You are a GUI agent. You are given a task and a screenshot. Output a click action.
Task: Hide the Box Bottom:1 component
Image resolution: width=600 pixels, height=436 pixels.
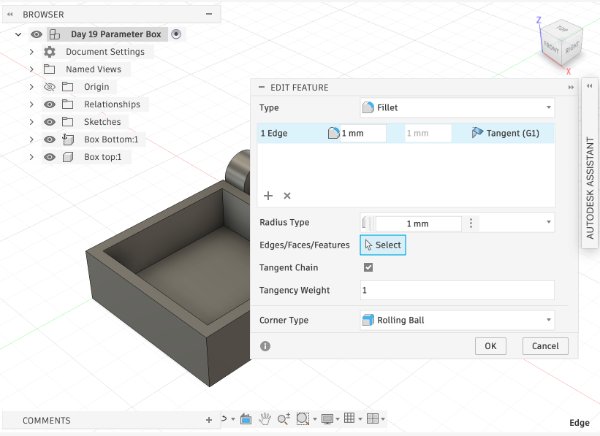(49, 139)
